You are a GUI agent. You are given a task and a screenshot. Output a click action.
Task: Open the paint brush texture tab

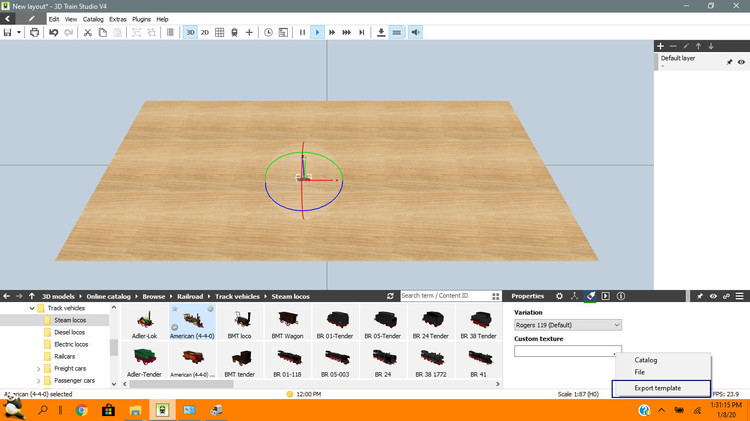(x=590, y=296)
